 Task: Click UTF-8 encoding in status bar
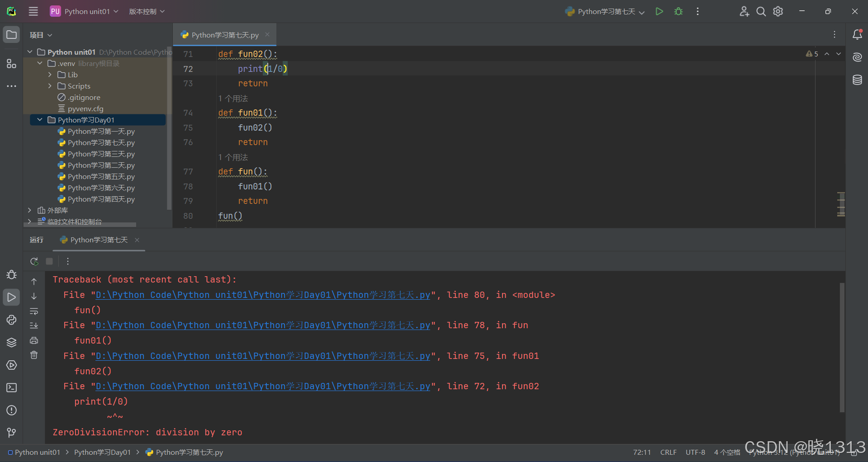(x=695, y=452)
